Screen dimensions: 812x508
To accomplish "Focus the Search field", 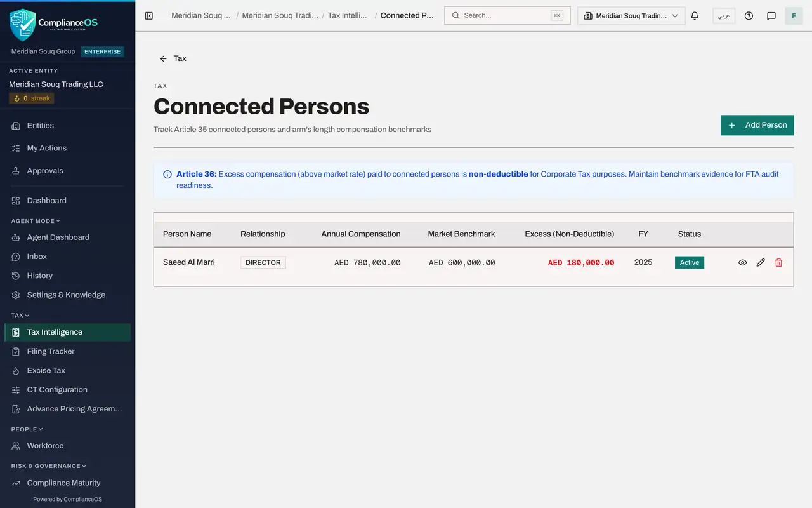I will pyautogui.click(x=507, y=16).
